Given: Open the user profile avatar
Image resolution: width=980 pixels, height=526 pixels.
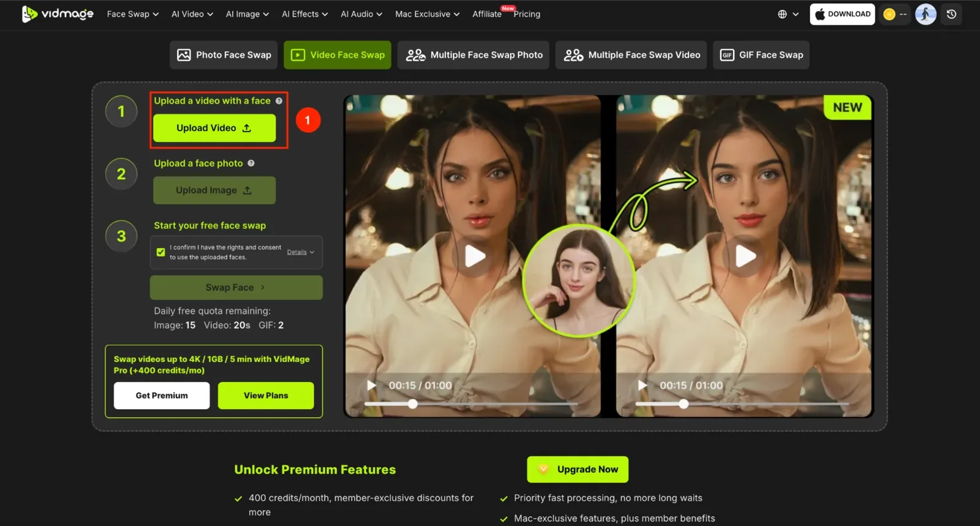Looking at the screenshot, I should click(x=925, y=14).
